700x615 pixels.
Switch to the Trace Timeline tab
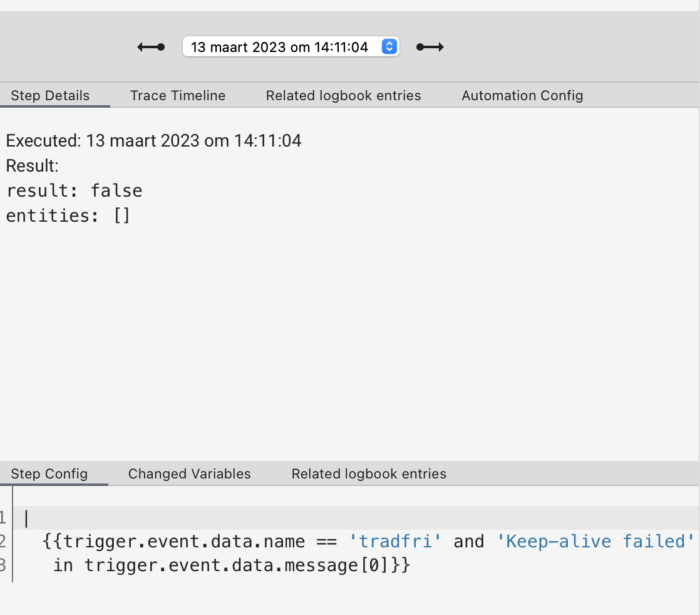point(177,95)
